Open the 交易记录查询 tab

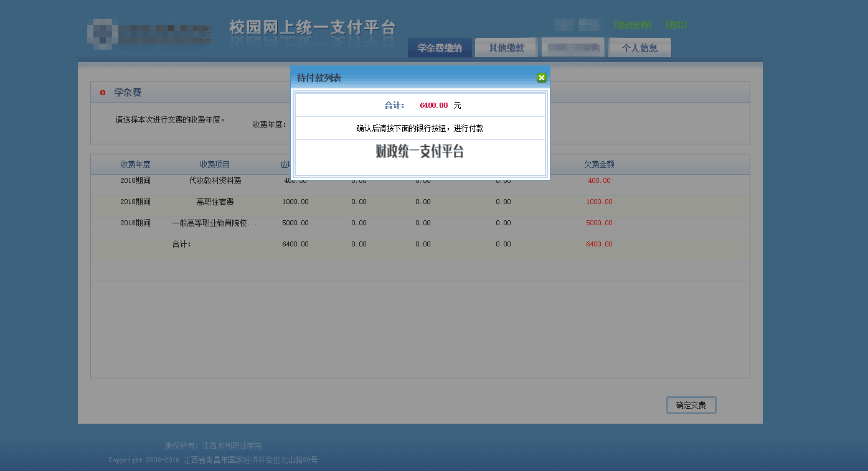(x=573, y=48)
